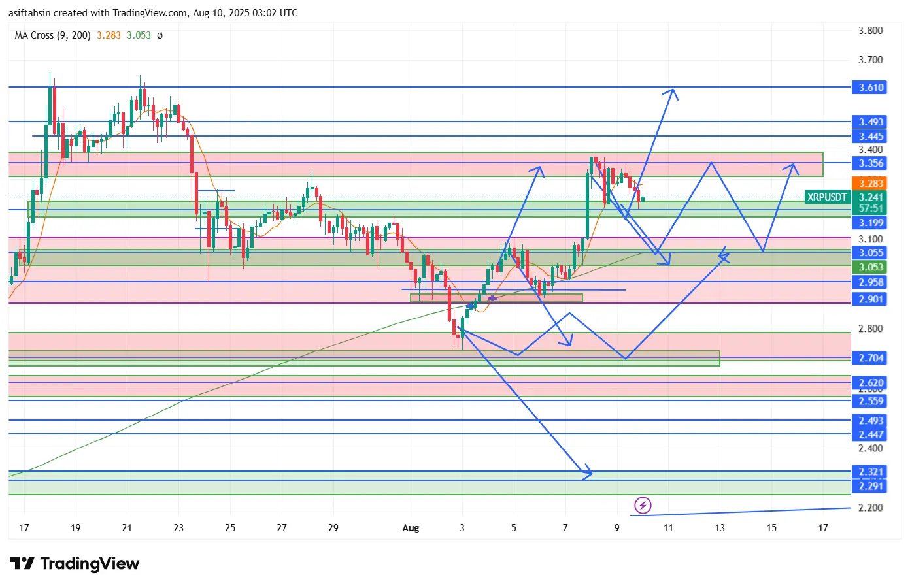Click the 11 date on the time axis
The image size is (910, 588).
pos(668,528)
